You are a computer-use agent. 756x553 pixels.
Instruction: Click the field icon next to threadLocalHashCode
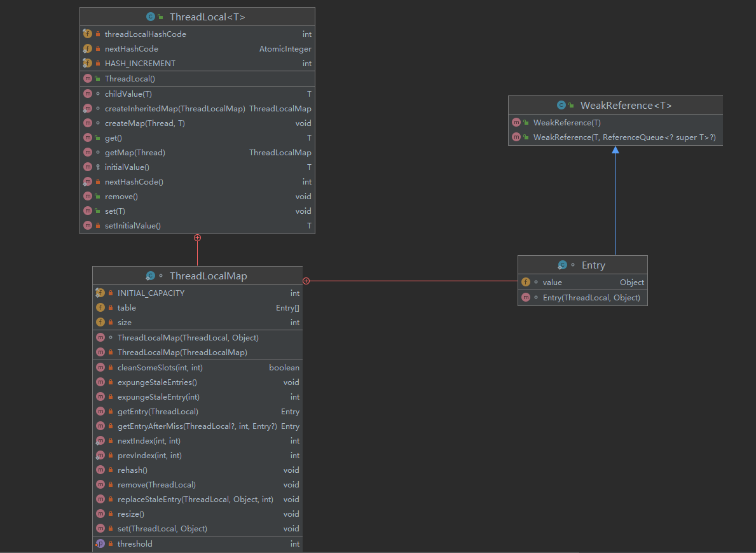click(88, 33)
